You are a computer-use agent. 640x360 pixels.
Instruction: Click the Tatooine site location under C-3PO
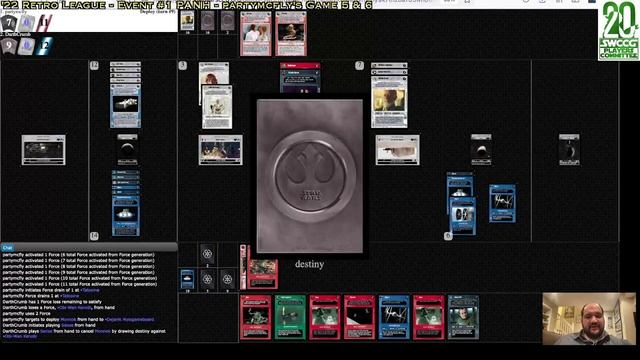coord(220,150)
